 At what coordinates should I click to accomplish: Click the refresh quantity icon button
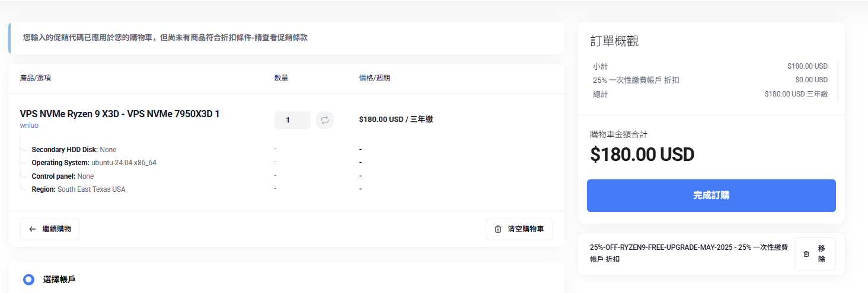[x=325, y=120]
